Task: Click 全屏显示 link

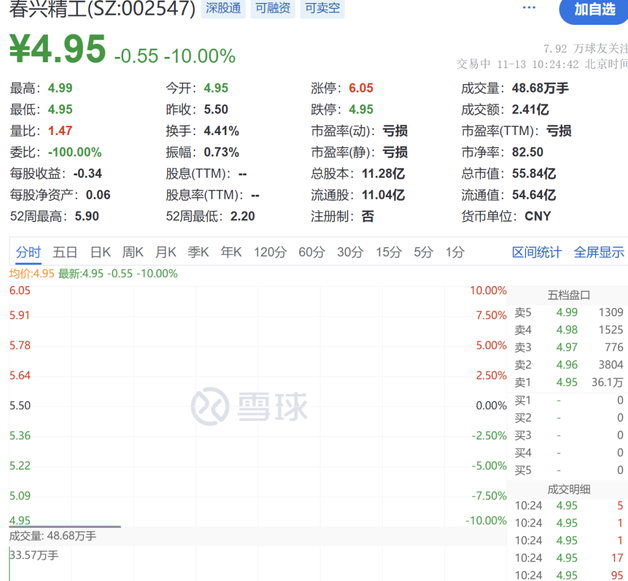Action: point(599,252)
